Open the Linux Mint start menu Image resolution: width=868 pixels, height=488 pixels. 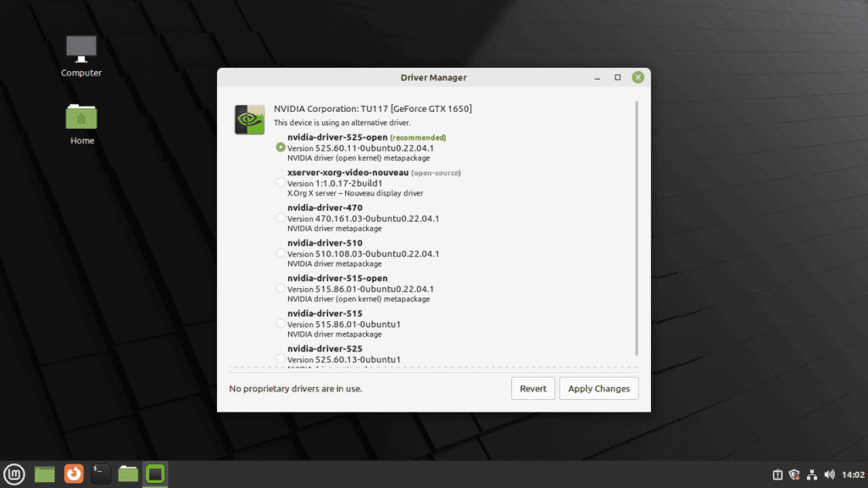(14, 474)
